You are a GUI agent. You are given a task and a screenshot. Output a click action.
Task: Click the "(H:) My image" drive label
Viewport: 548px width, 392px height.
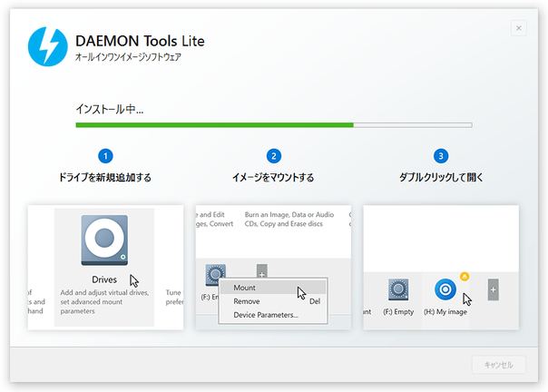click(x=445, y=311)
